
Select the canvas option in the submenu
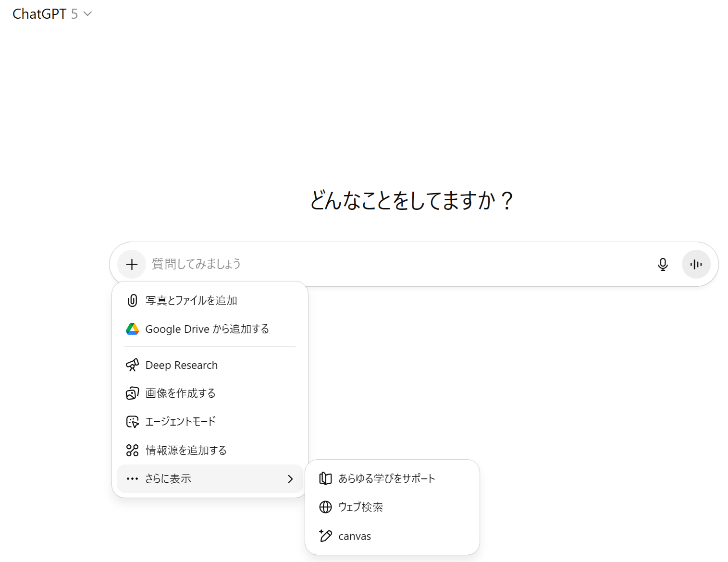[355, 536]
